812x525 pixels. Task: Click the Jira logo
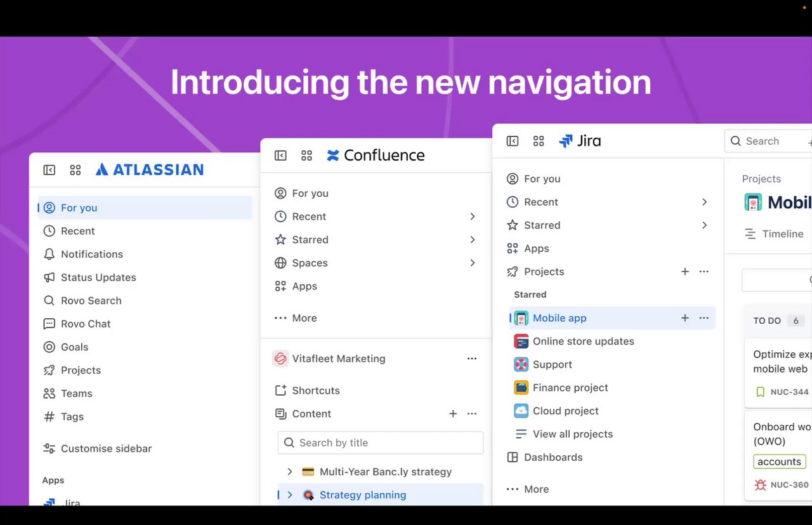point(580,141)
